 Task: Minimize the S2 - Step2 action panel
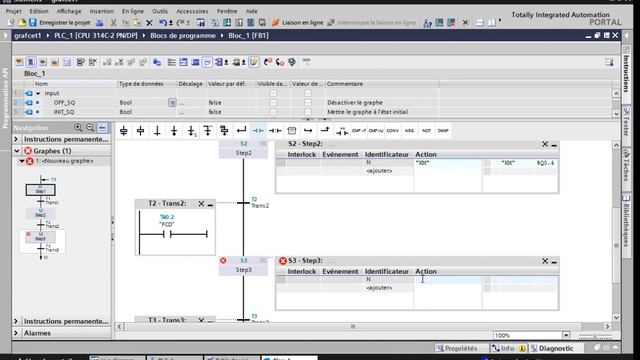[554, 144]
